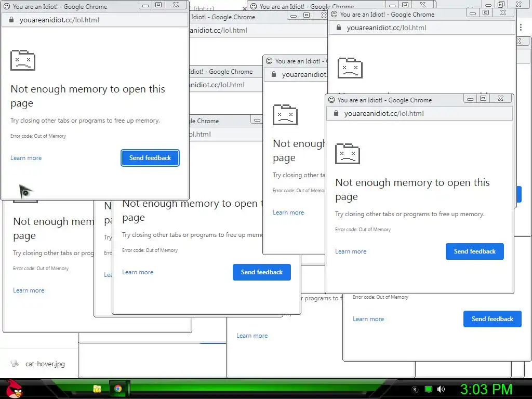Image resolution: width=532 pixels, height=399 pixels.
Task: Click address bar of the top-left window
Action: [95, 20]
